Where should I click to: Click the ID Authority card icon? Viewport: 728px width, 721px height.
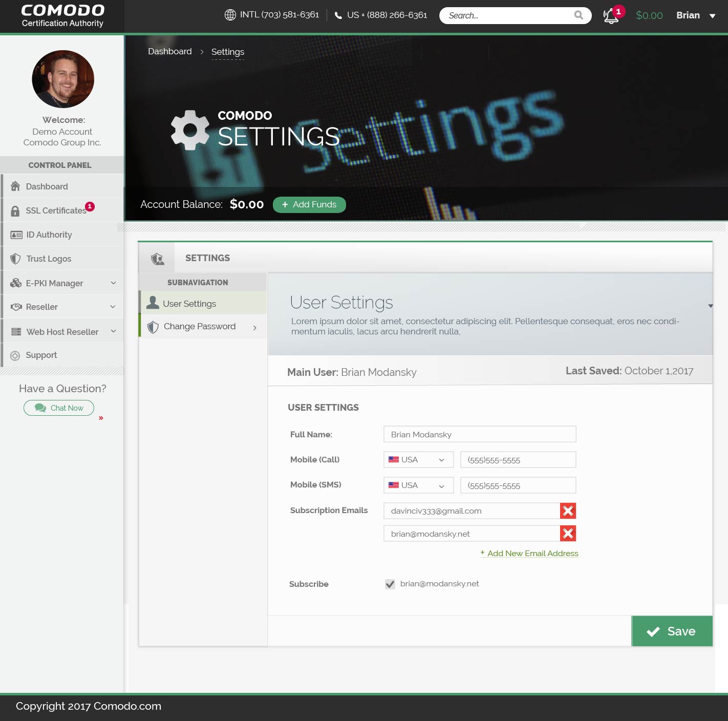pos(16,235)
